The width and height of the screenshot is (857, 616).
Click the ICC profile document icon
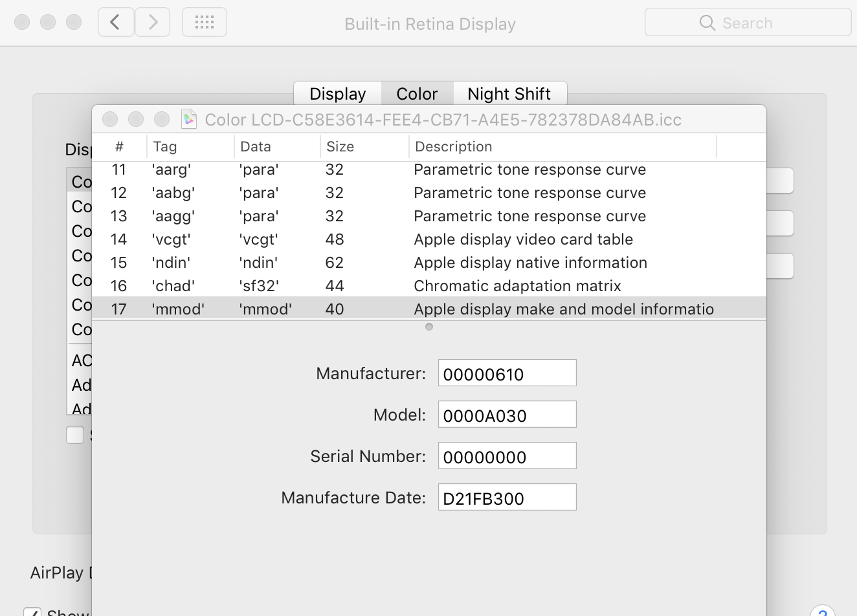tap(189, 119)
